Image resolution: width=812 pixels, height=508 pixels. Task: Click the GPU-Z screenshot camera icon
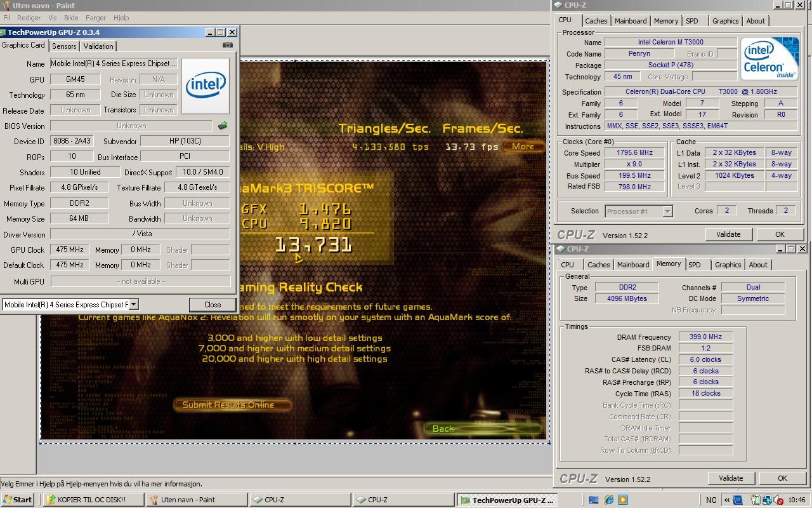click(x=228, y=45)
